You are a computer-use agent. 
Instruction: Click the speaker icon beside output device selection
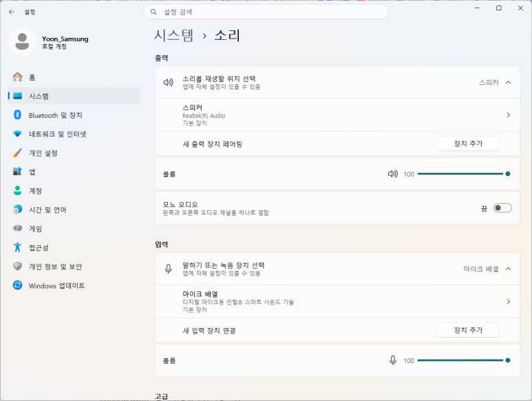click(169, 82)
